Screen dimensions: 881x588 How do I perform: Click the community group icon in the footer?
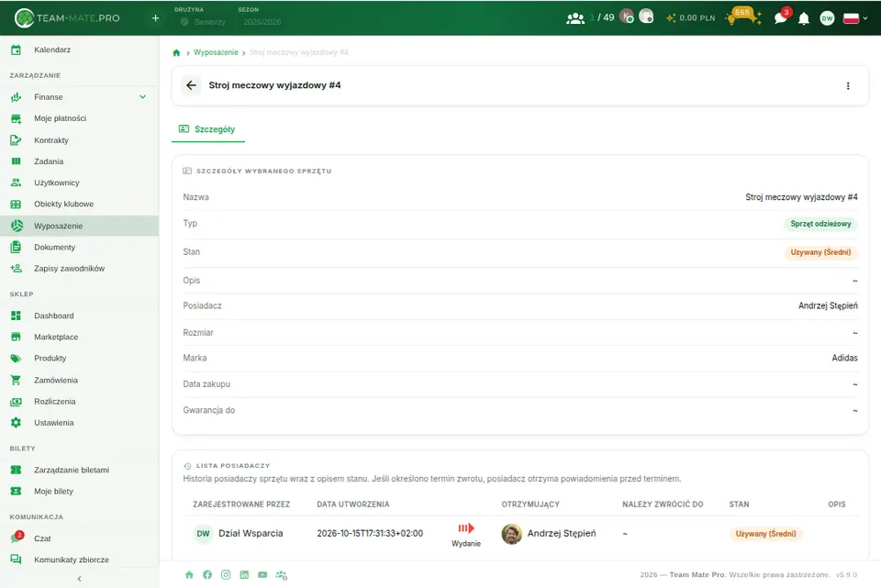(x=282, y=574)
